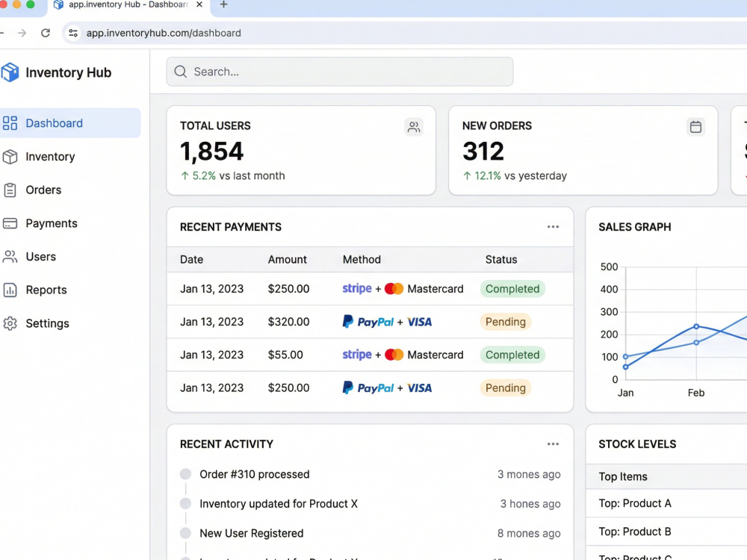
Task: Click the Total Users 1,854 value
Action: (211, 152)
